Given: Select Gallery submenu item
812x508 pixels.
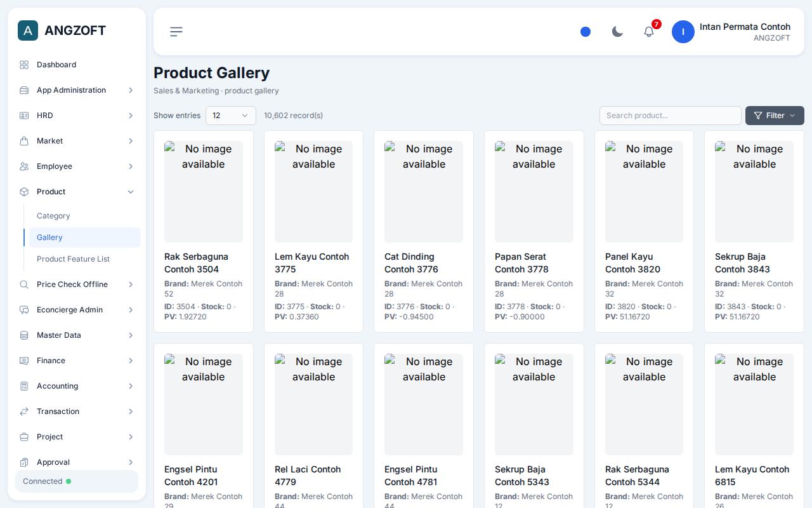Looking at the screenshot, I should 85,237.
